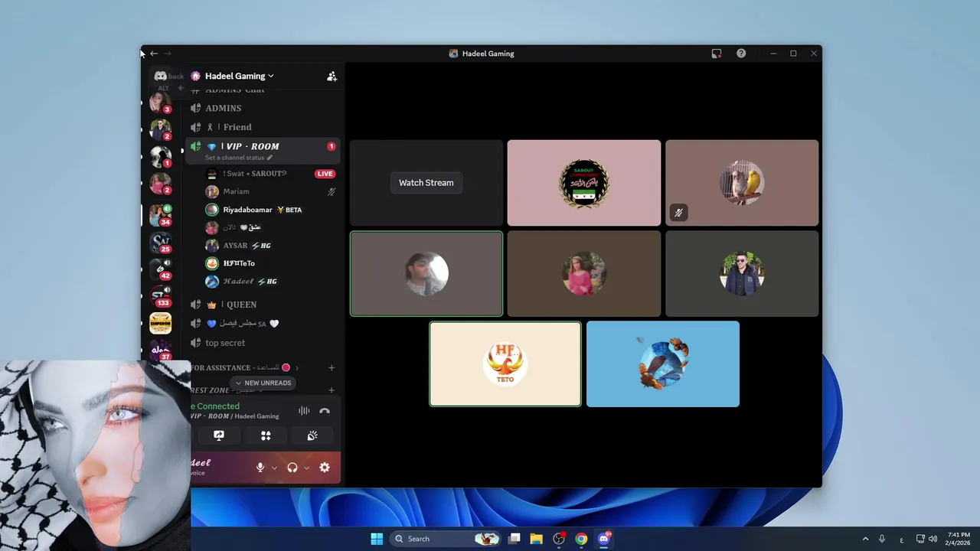The width and height of the screenshot is (980, 551).
Task: Click the back arrow in Discord title bar
Action: pos(154,54)
